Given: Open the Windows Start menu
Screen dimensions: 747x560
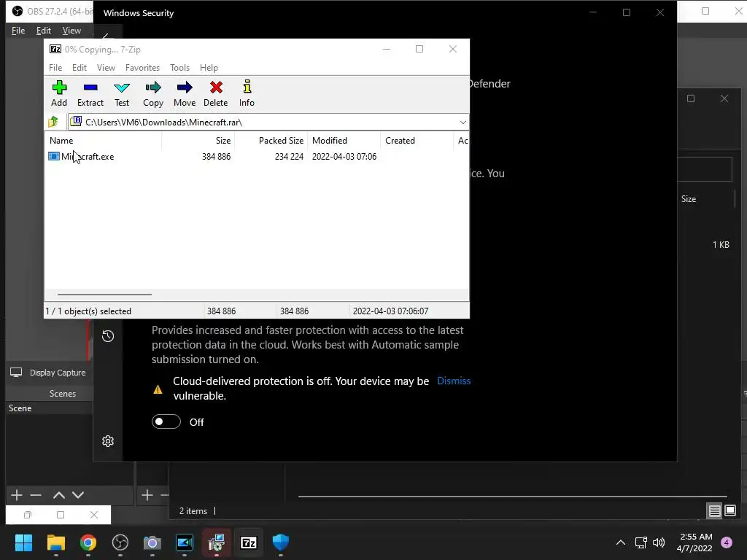Looking at the screenshot, I should point(23,542).
